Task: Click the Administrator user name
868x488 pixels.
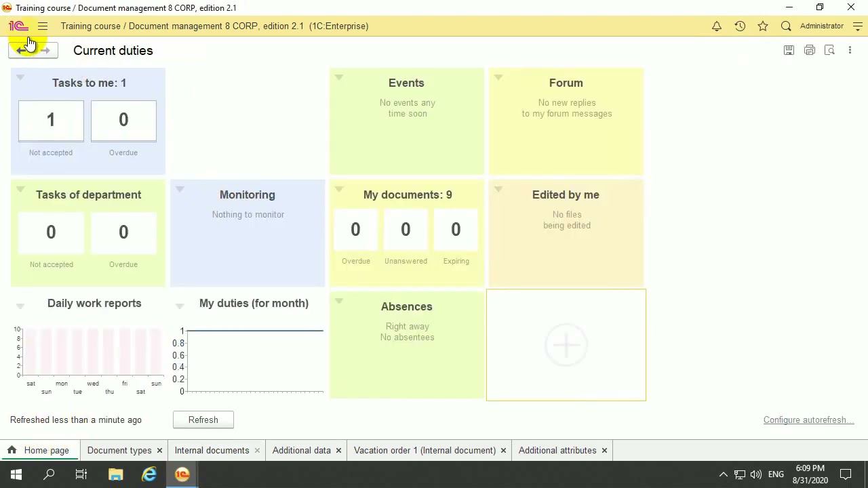Action: click(822, 26)
